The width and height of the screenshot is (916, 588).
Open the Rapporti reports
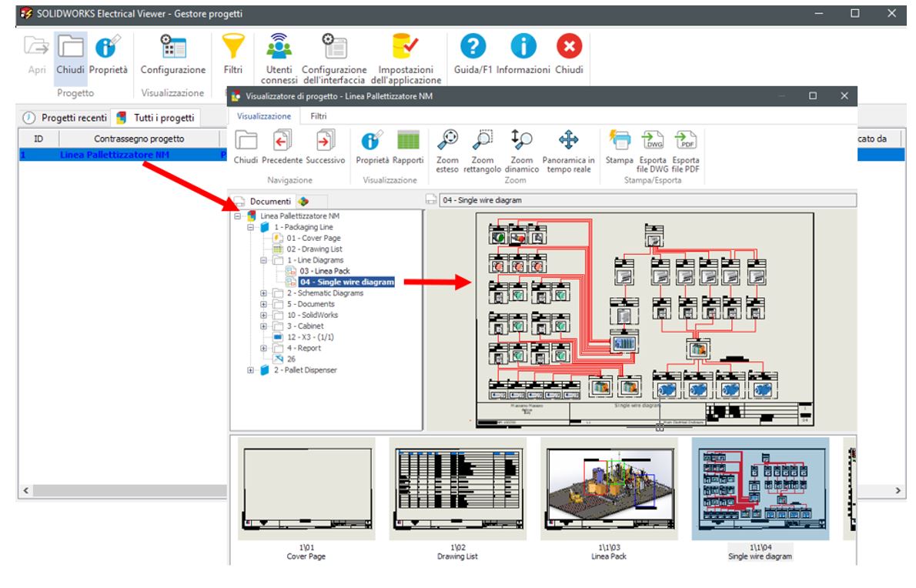pyautogui.click(x=408, y=147)
